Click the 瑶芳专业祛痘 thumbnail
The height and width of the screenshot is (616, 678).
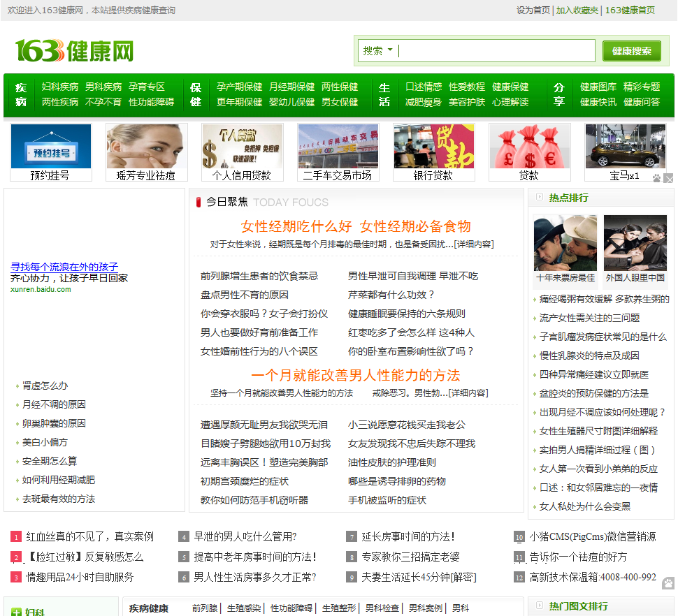coord(147,152)
